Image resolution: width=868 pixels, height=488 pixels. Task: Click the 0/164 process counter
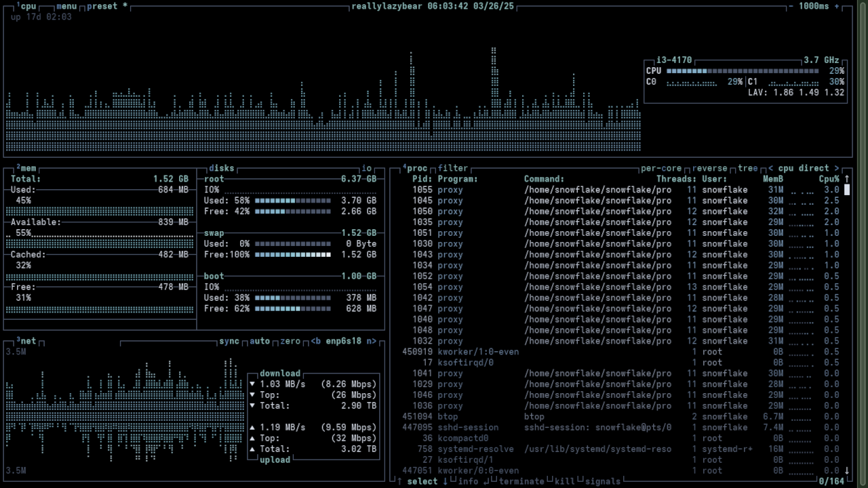tap(831, 481)
